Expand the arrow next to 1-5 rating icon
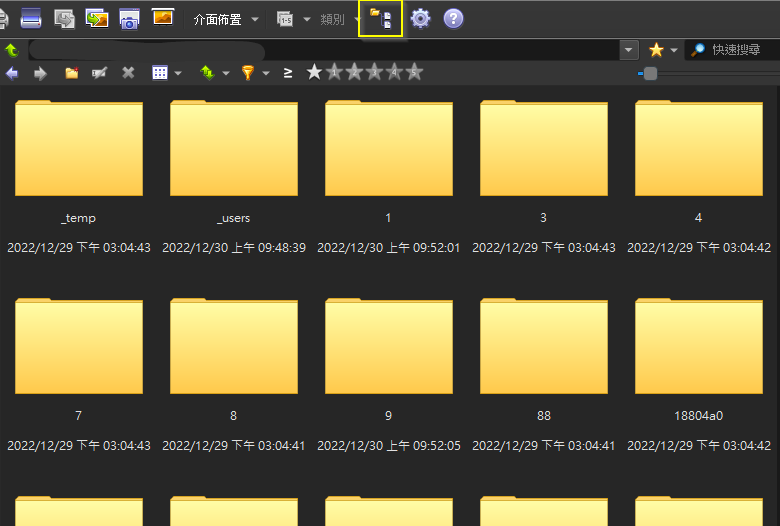780x526 pixels. coord(307,19)
